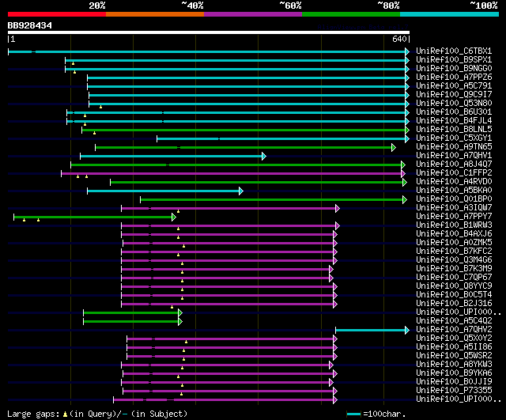The height and width of the screenshot is (420, 506).
Task: Open the UniRef100_Q53N80 entry
Action: (454, 104)
